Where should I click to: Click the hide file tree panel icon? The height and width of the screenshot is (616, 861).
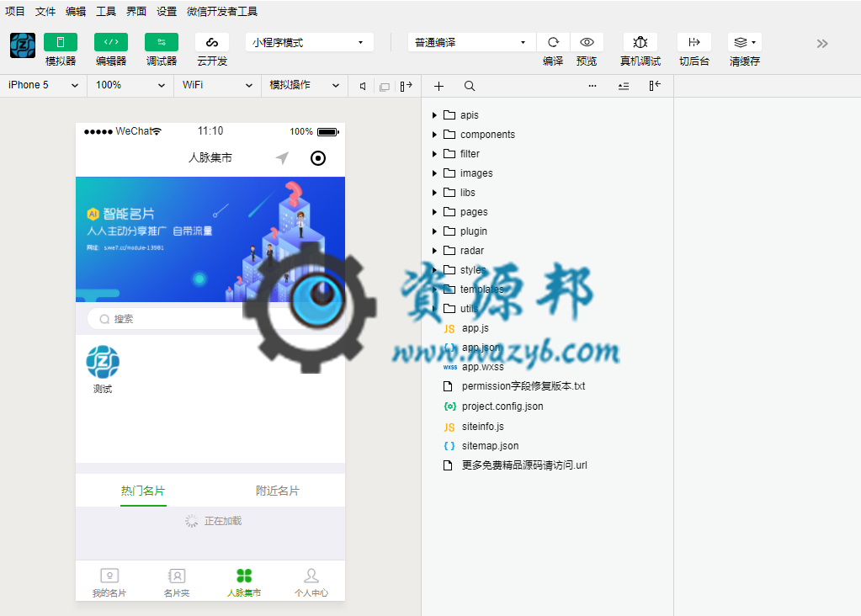click(x=655, y=86)
